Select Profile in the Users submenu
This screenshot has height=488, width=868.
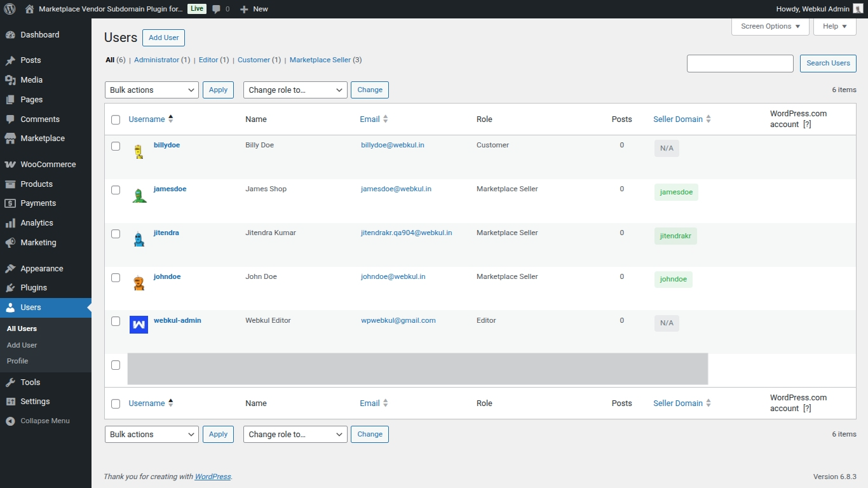pyautogui.click(x=17, y=360)
